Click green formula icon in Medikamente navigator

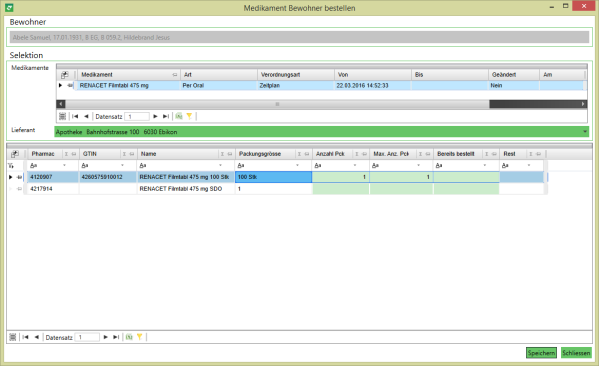coord(179,116)
